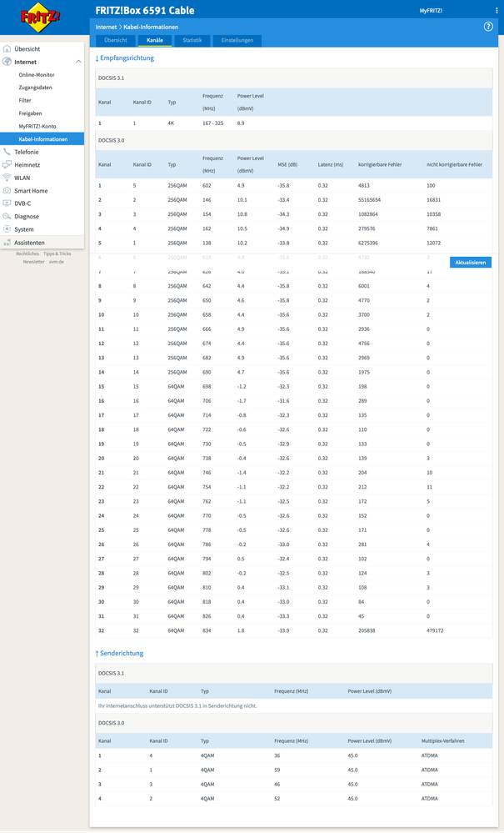Switch to the Übersicht tab

[116, 40]
